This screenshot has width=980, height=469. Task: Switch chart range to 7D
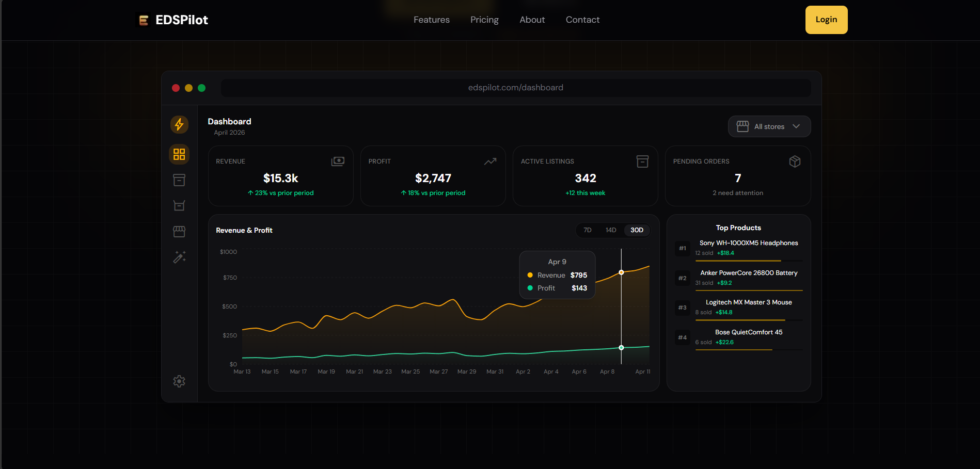point(587,230)
